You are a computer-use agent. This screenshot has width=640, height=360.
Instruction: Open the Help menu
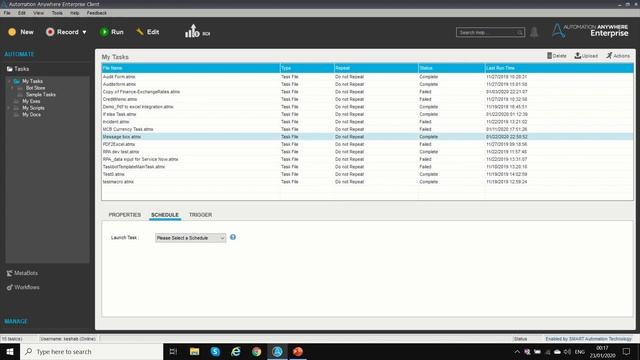(74, 13)
